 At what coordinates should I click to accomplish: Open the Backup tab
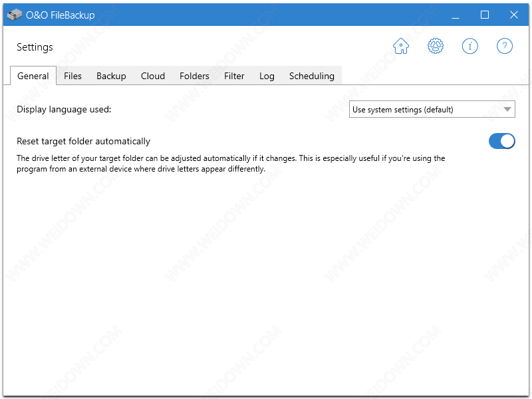[x=111, y=76]
